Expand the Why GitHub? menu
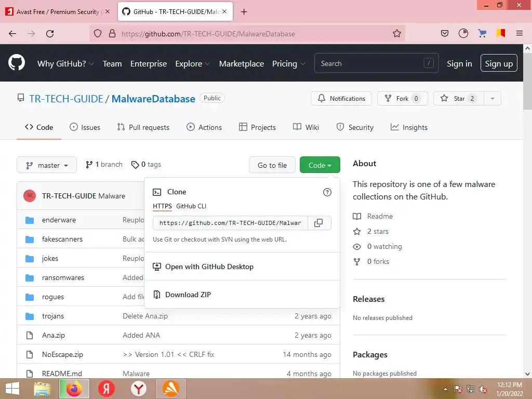Screen dimensions: 532x399 coord(65,64)
